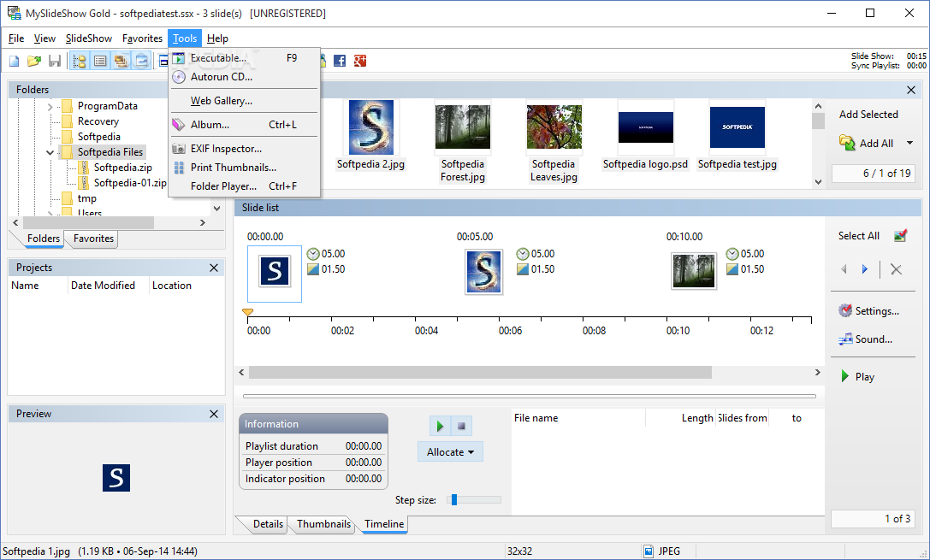Click the orange timeline position marker
The width and height of the screenshot is (930, 560).
pos(248,312)
